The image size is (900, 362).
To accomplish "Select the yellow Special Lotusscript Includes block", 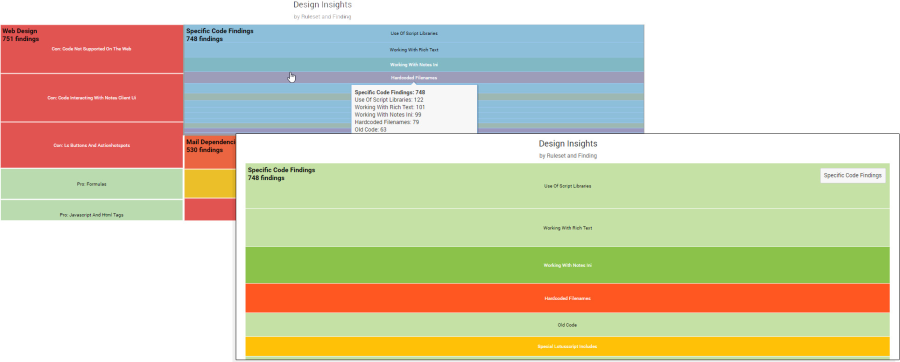I will pos(567,347).
